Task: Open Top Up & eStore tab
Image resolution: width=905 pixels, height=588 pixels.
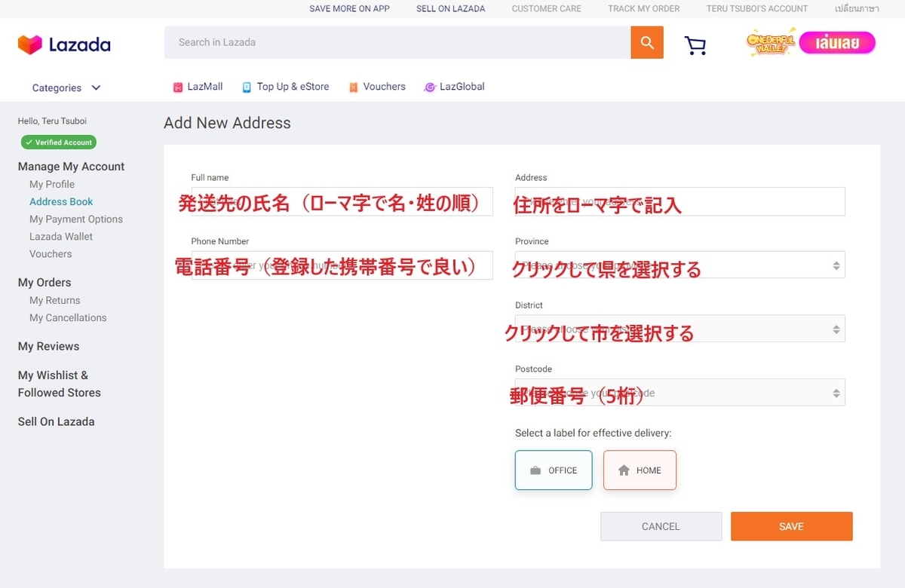Action: tap(286, 87)
